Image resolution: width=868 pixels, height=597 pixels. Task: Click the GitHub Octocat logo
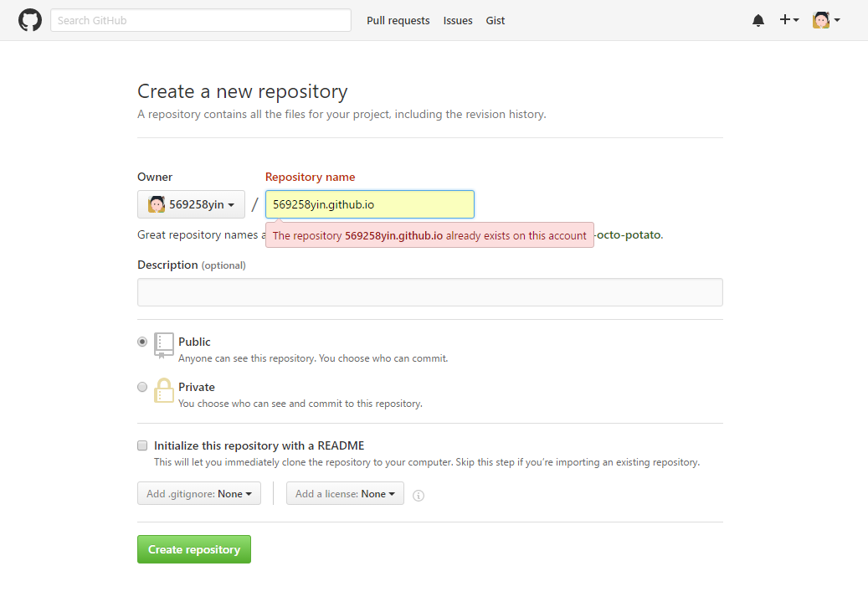pyautogui.click(x=30, y=20)
